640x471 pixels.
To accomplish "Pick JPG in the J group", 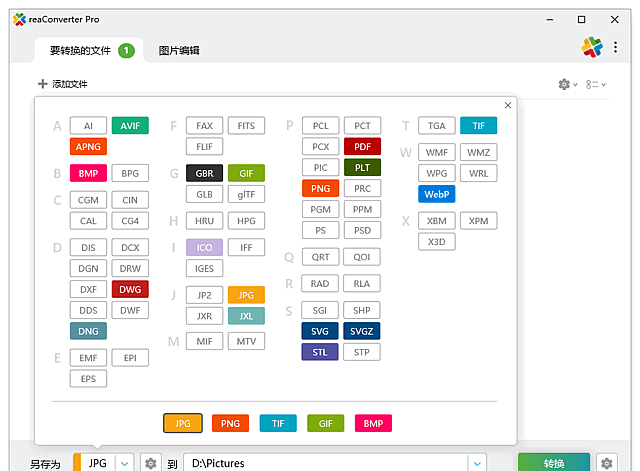I will 246,295.
